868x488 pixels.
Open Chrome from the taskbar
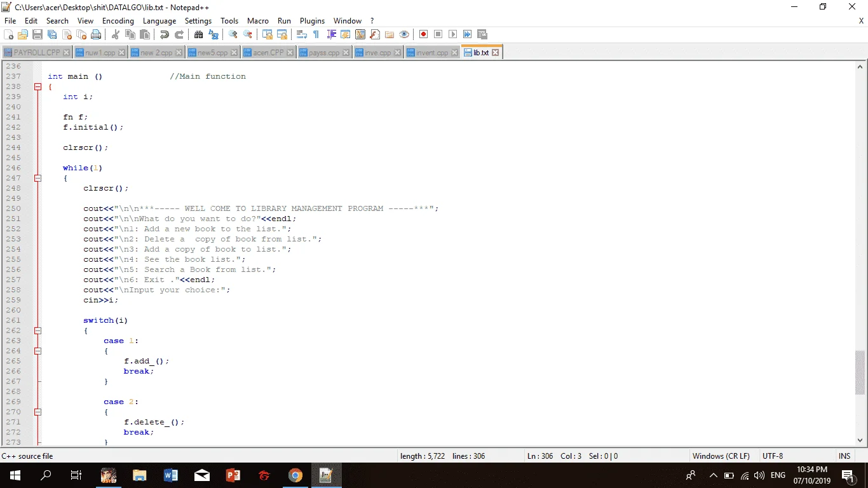(x=295, y=475)
